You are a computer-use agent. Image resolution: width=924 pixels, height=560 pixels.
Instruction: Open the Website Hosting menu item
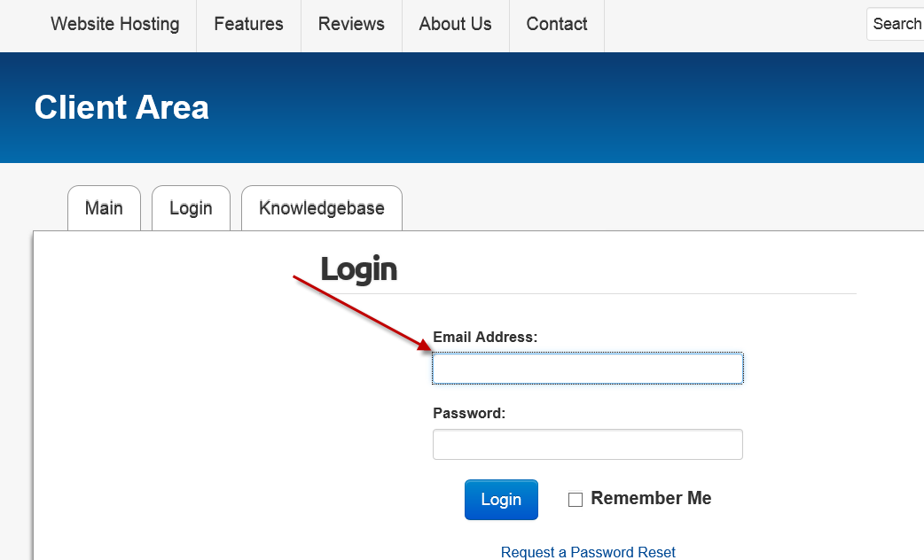coord(115,24)
